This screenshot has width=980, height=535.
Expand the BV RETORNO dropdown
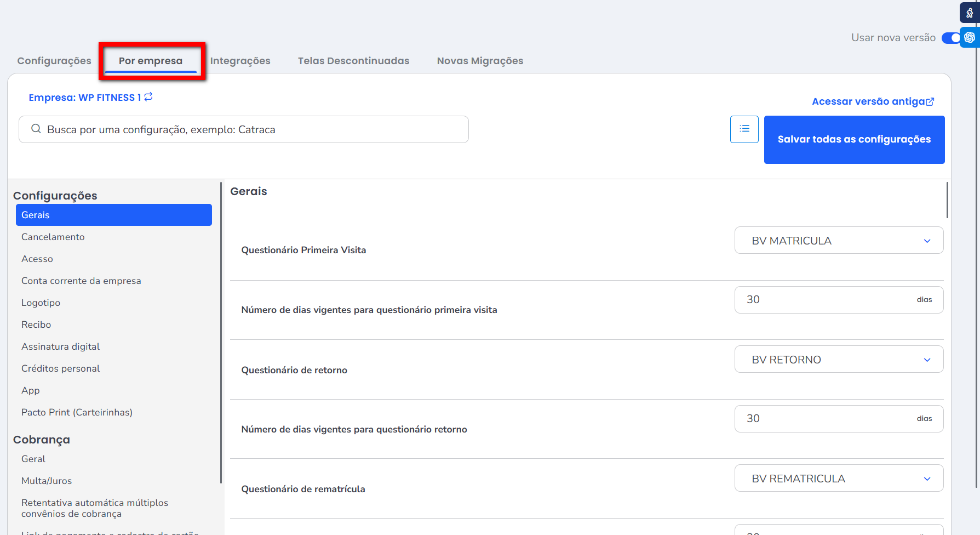[x=839, y=360]
